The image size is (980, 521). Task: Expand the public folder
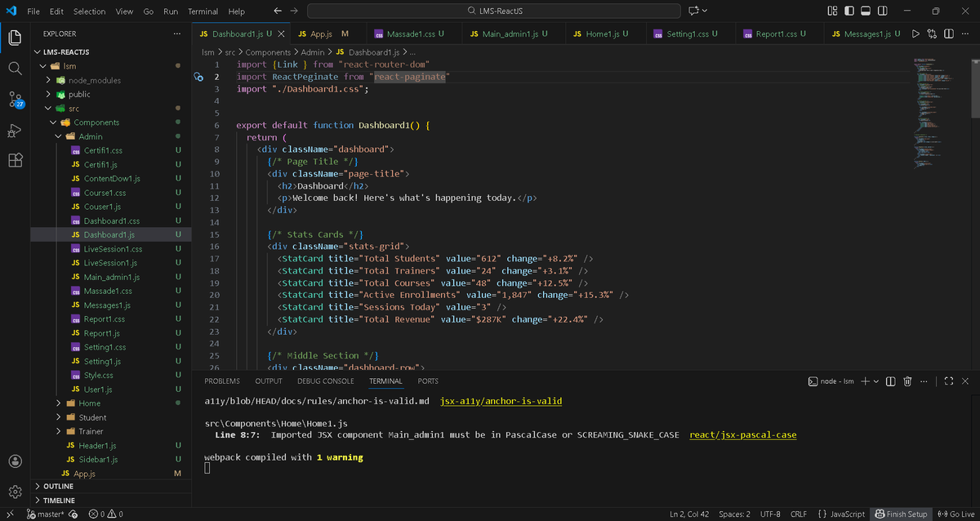[50, 94]
